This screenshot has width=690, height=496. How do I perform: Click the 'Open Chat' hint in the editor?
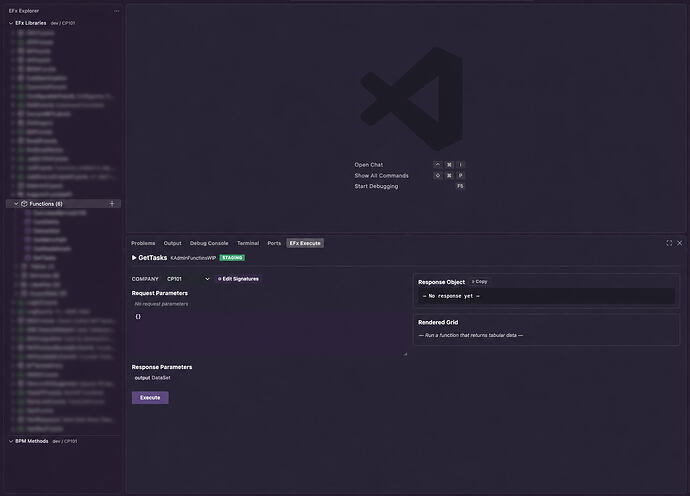point(369,165)
